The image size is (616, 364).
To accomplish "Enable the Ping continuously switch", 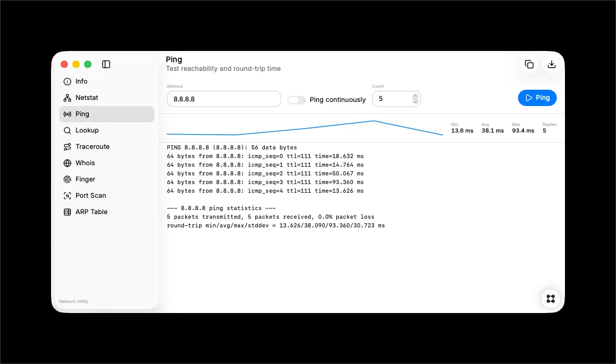I will (297, 100).
